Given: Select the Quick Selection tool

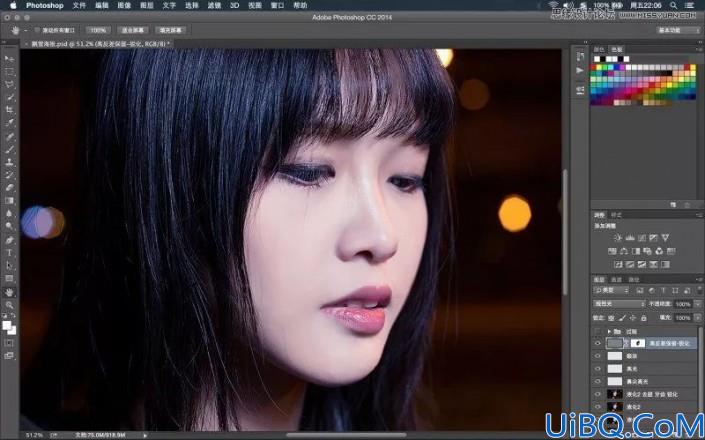Looking at the screenshot, I should (9, 97).
